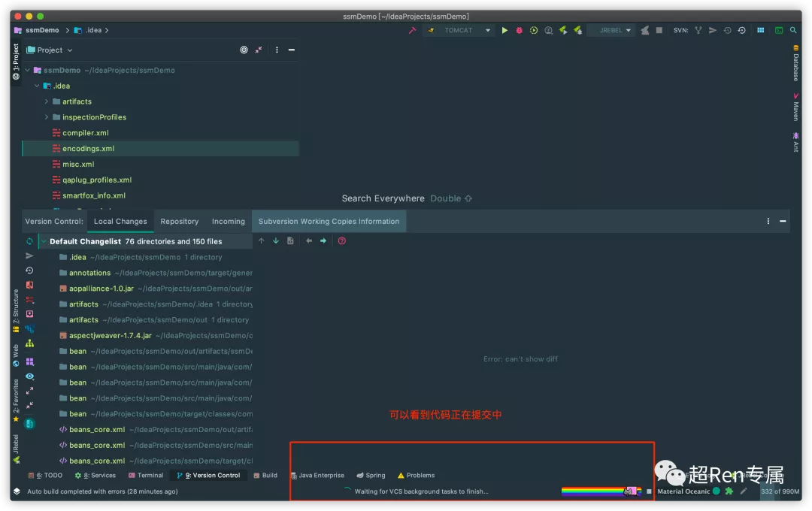This screenshot has height=511, width=812.
Task: Collapse the Default Changelist node
Action: (44, 241)
